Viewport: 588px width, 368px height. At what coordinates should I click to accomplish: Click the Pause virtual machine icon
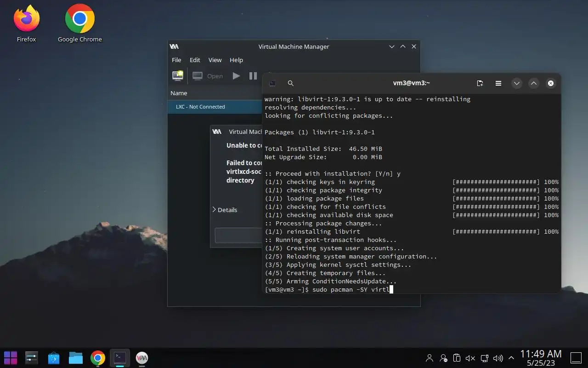pos(253,76)
